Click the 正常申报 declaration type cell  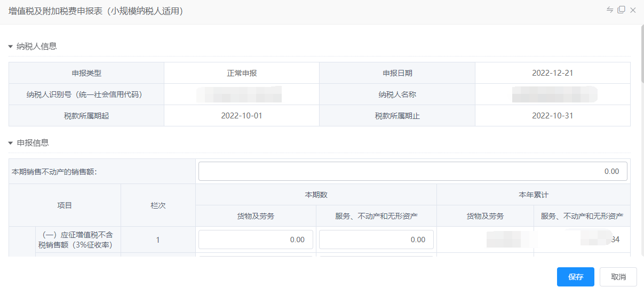(x=242, y=73)
